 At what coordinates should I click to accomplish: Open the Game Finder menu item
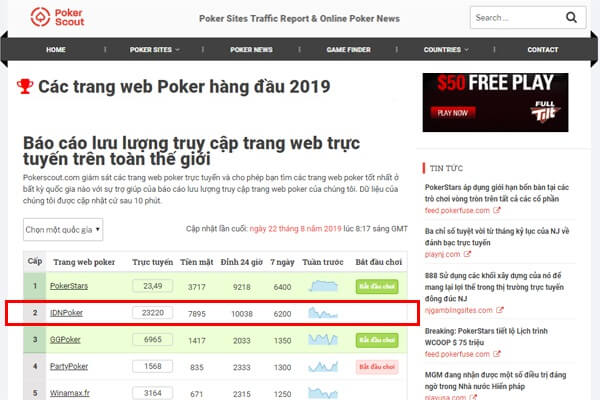pyautogui.click(x=348, y=50)
